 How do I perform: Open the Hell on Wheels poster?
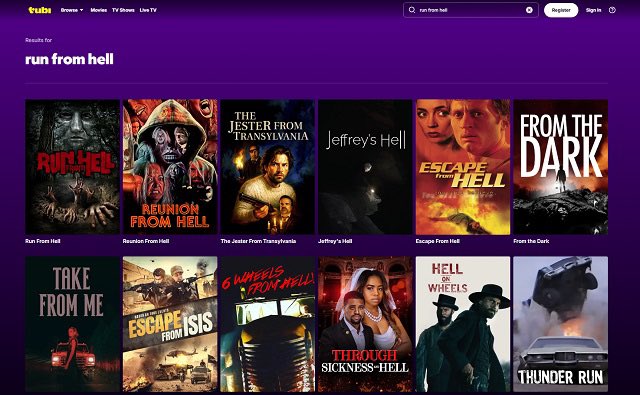click(x=463, y=324)
